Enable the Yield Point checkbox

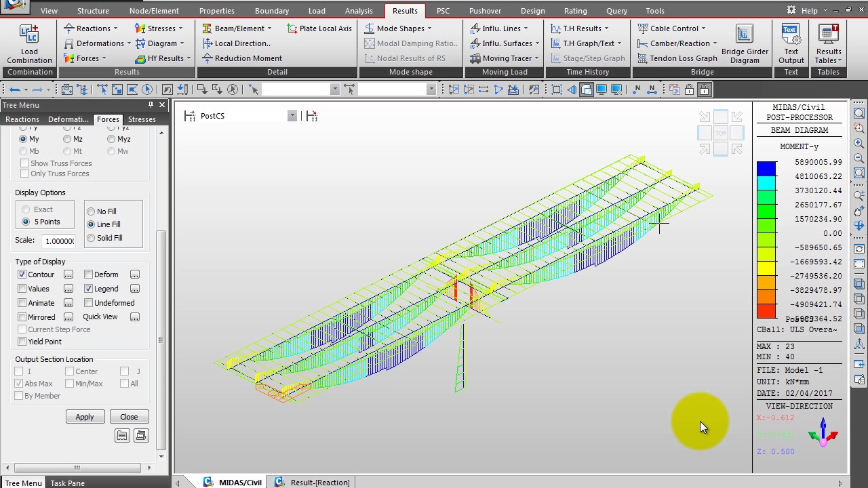pos(22,342)
